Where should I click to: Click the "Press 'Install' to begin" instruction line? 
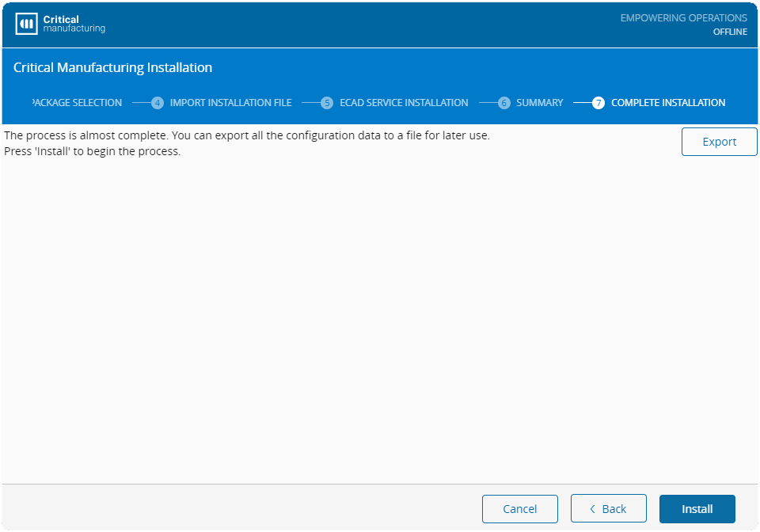93,151
